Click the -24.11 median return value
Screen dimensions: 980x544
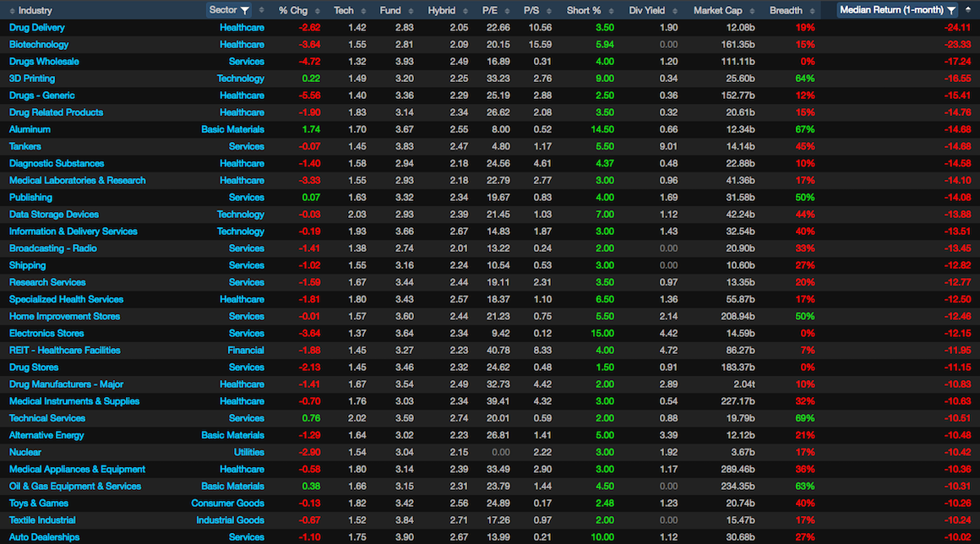[957, 28]
